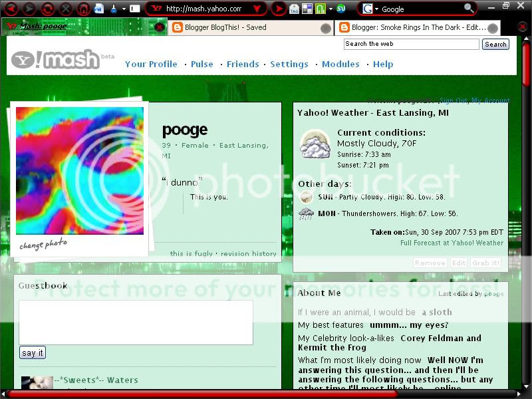The image size is (532, 399).
Task: Click the "i dunno" status quote
Action: point(182,182)
